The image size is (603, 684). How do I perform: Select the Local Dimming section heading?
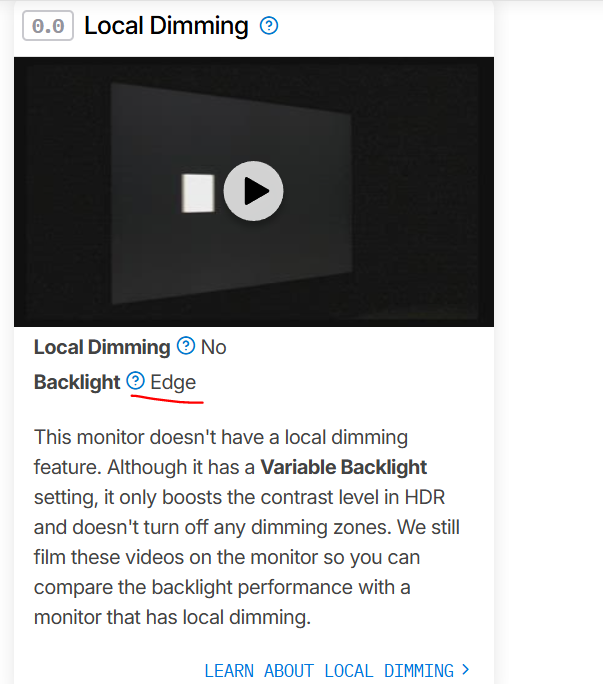click(x=166, y=25)
